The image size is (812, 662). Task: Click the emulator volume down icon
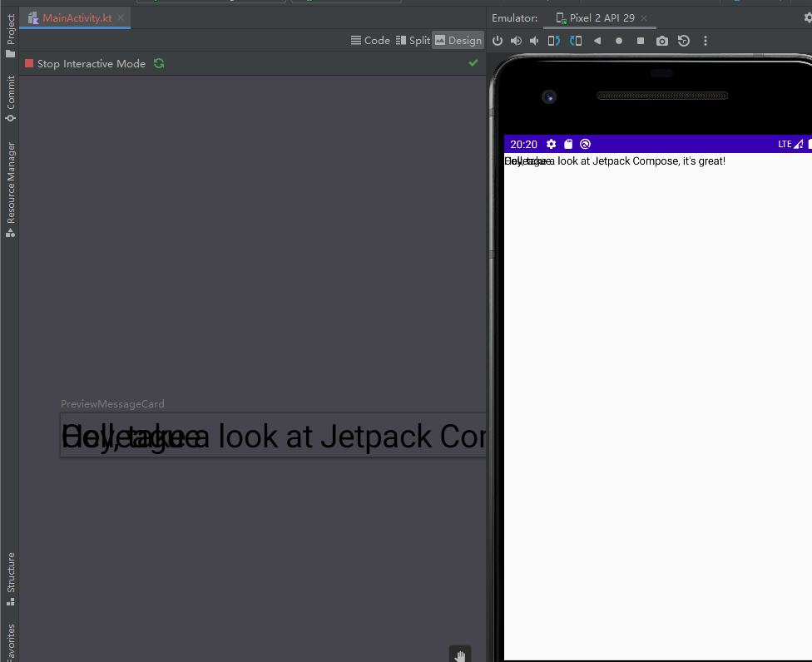click(533, 40)
